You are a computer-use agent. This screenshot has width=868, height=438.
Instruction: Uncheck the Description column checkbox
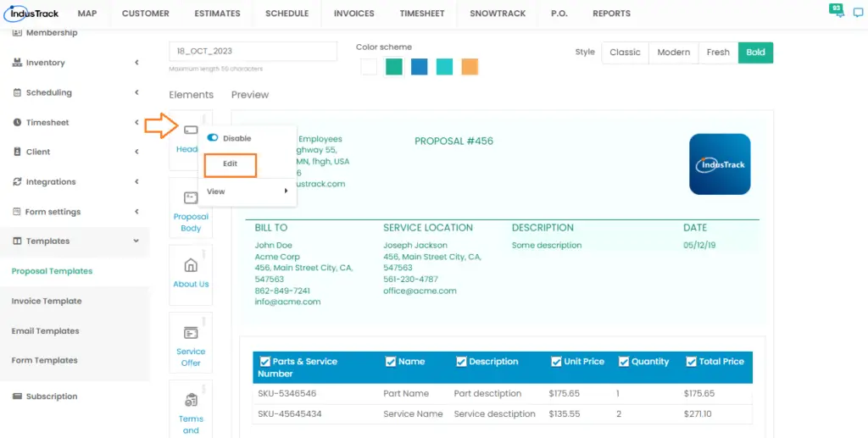point(461,362)
